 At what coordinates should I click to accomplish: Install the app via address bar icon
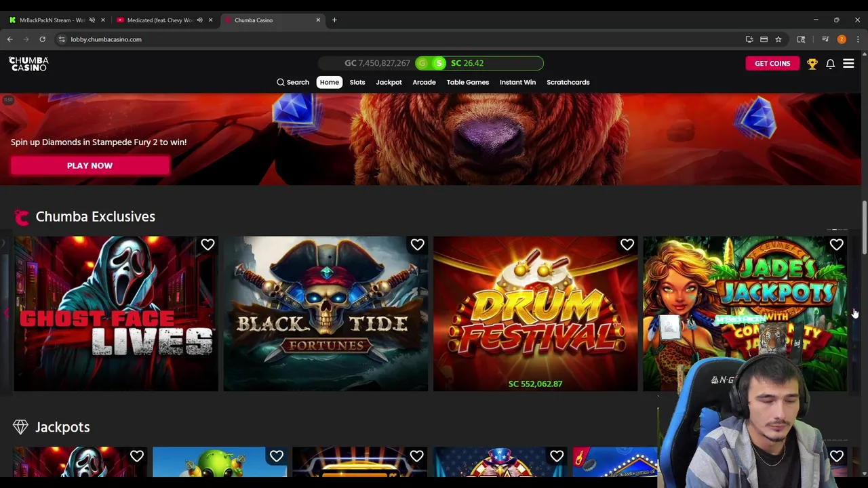coord(749,39)
